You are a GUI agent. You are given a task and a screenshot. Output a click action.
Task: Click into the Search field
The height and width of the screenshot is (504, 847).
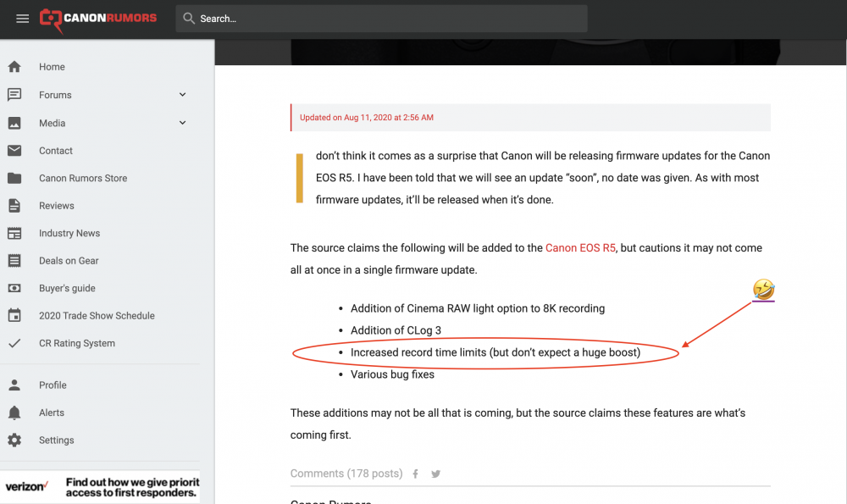pos(381,19)
